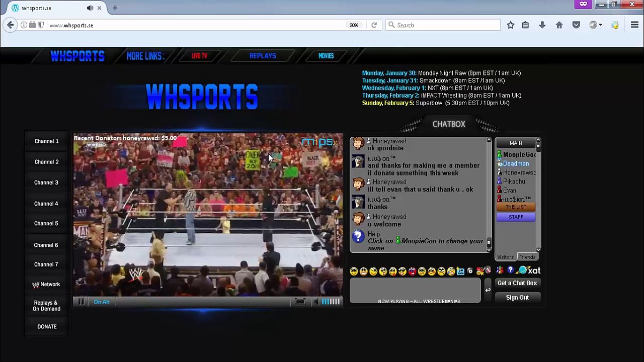Select user Deadman in the chat list
This screenshot has width=644, height=362.
point(516,163)
